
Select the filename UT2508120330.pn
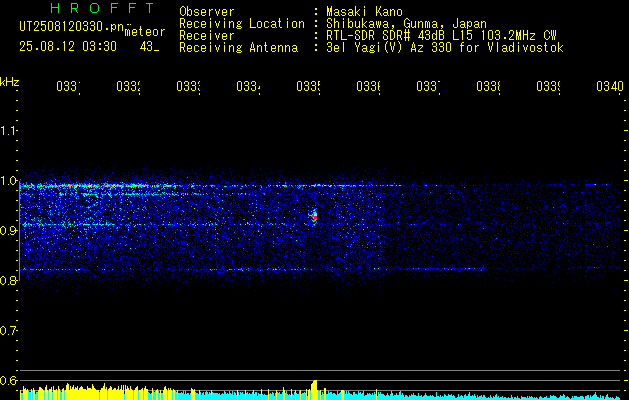click(72, 27)
